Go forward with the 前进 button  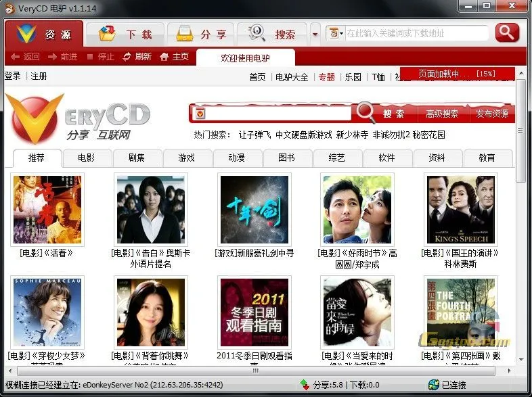tap(62, 57)
